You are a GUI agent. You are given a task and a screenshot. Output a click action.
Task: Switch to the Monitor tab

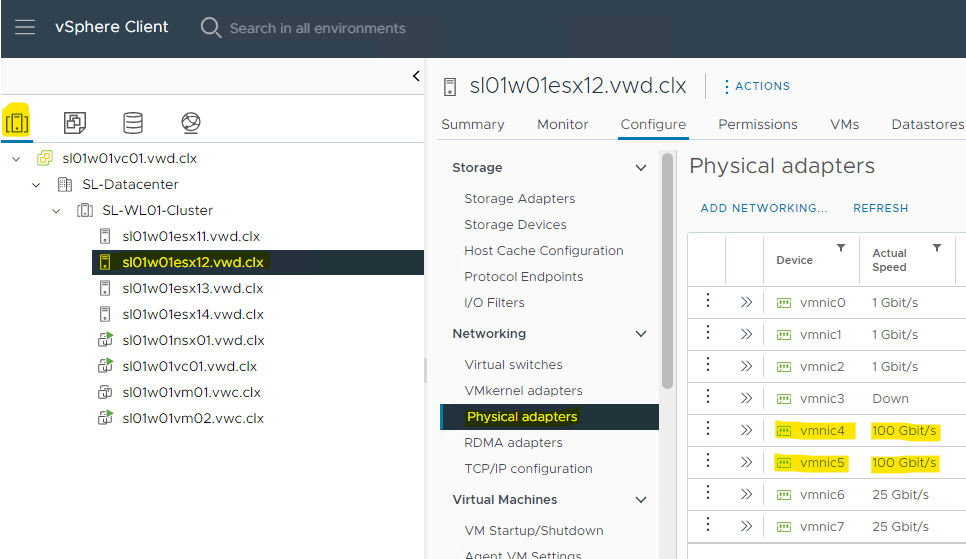[x=562, y=125]
